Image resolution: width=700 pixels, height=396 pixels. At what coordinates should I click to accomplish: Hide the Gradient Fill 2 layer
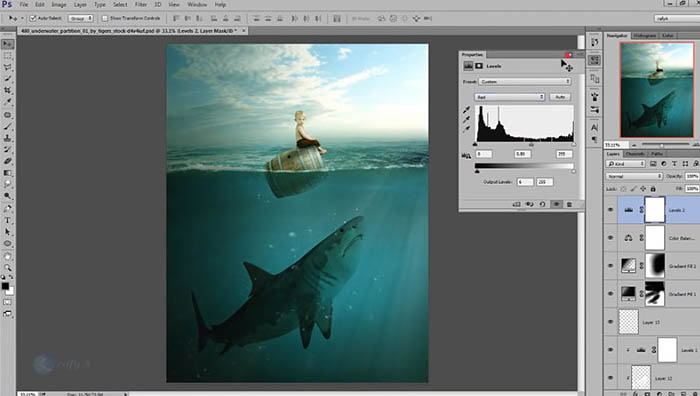coord(611,266)
